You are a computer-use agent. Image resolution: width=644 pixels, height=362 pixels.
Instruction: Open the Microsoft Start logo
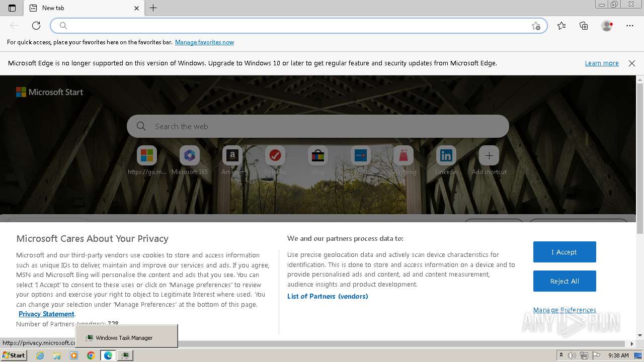(49, 92)
